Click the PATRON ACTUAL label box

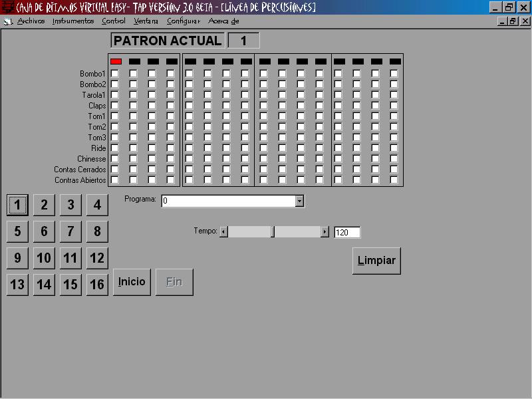[x=168, y=41]
